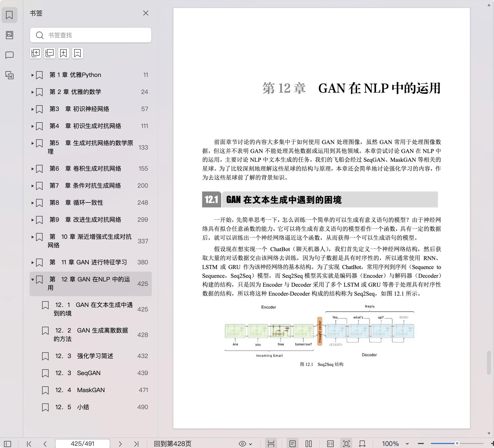The image size is (494, 448).
Task: Select two-page layout
Action: pyautogui.click(x=309, y=444)
